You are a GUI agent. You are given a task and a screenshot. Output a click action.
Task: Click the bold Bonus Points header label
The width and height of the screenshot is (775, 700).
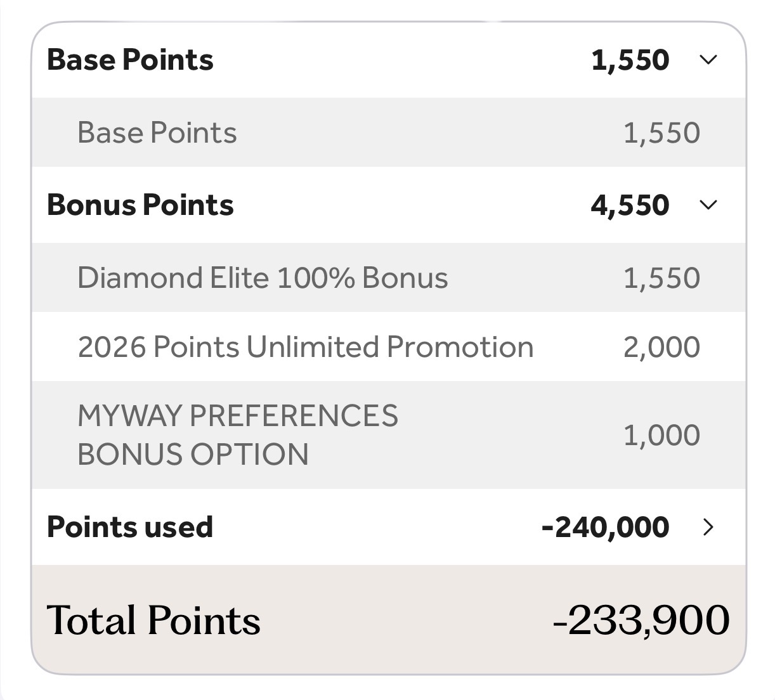pyautogui.click(x=140, y=205)
